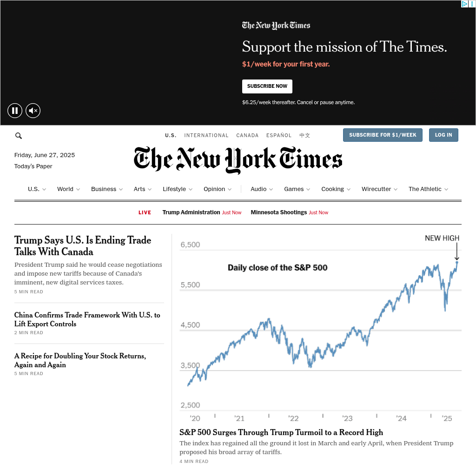Click Subscribe for $1/Week button
Image resolution: width=476 pixels, height=476 pixels.
coord(383,135)
